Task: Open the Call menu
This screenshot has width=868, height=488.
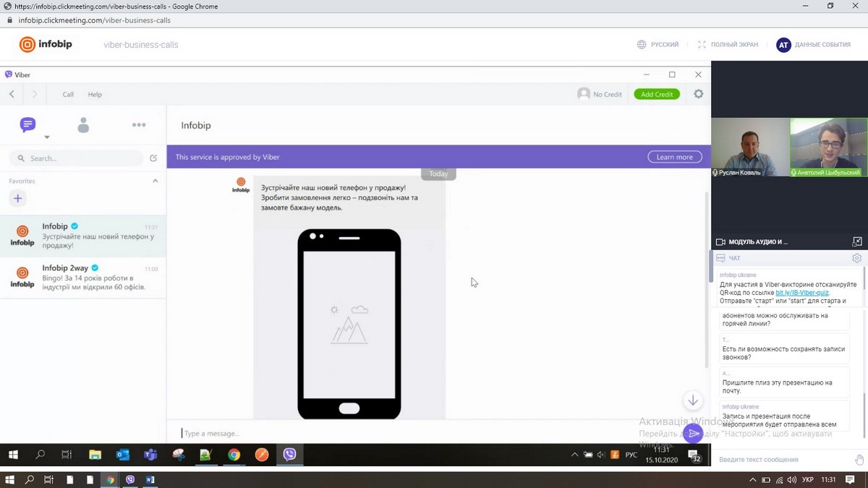Action: tap(68, 95)
